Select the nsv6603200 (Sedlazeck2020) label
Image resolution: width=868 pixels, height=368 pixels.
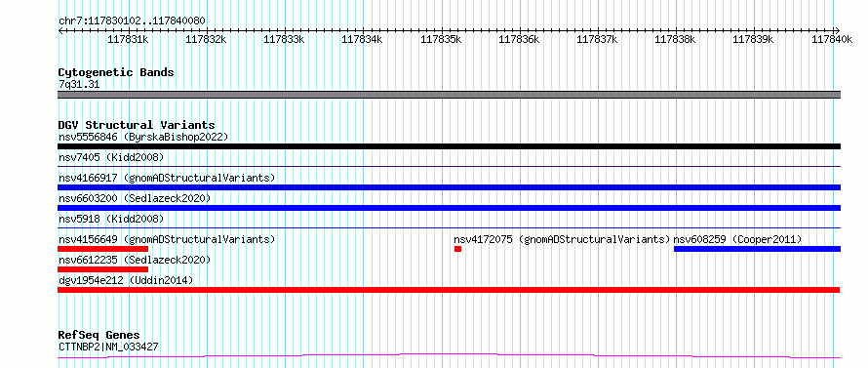[135, 198]
